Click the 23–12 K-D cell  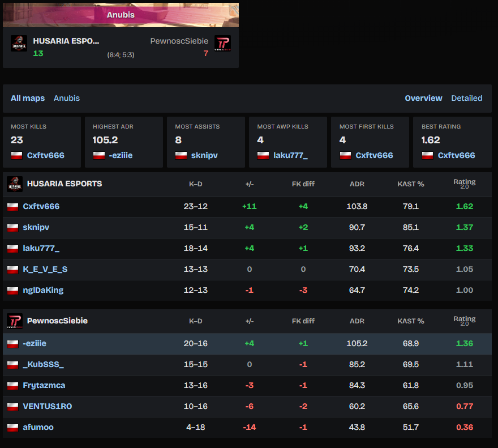(x=196, y=206)
